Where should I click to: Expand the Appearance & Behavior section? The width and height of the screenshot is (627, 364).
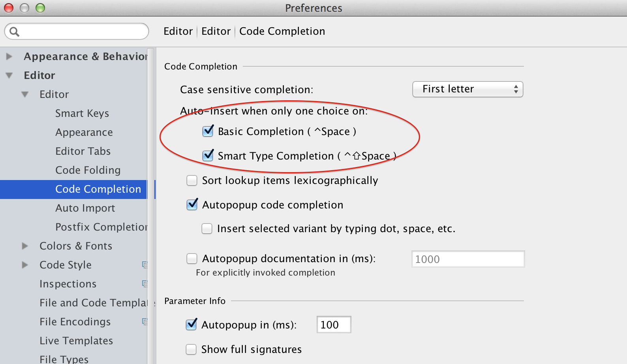click(x=9, y=56)
